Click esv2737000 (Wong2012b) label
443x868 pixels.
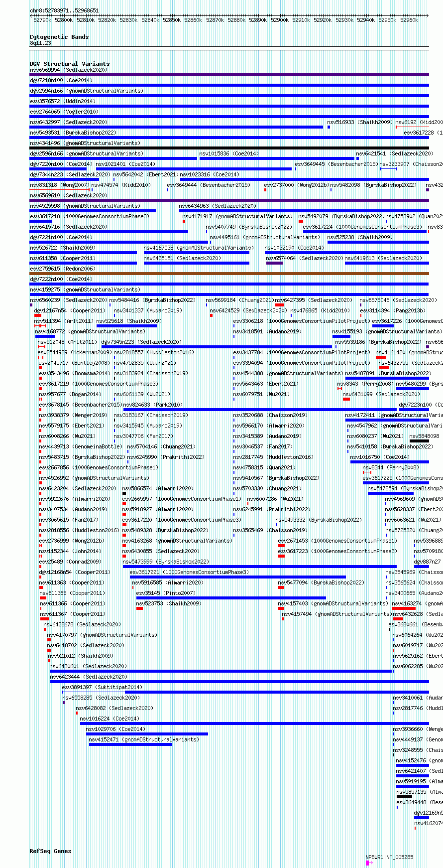tap(297, 185)
